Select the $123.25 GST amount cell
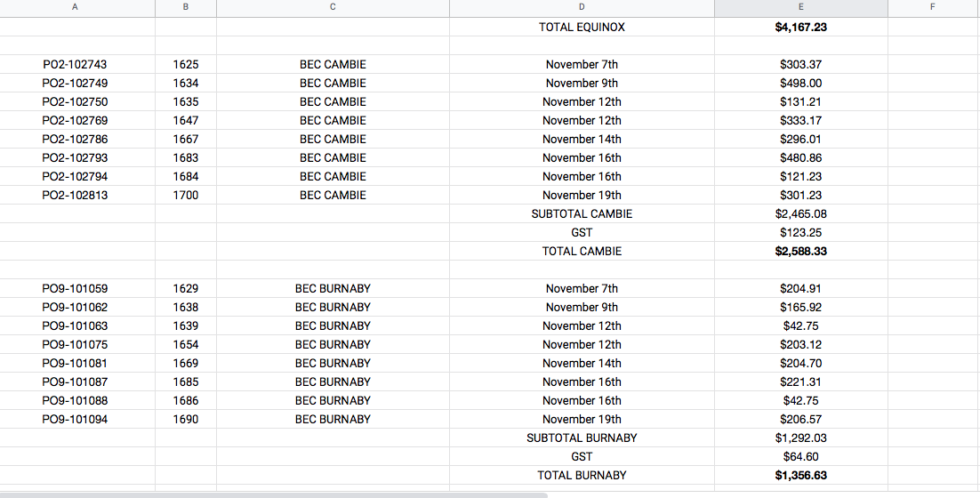980x498 pixels. click(800, 233)
